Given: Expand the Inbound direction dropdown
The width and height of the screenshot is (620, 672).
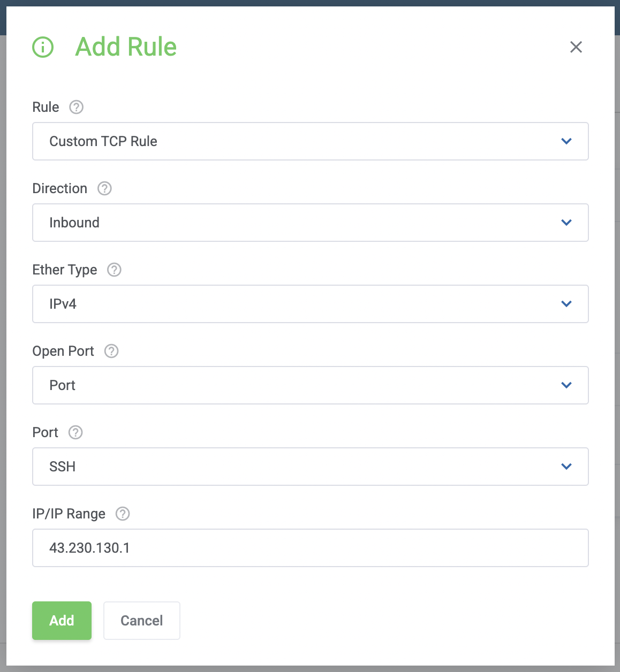Looking at the screenshot, I should click(311, 223).
